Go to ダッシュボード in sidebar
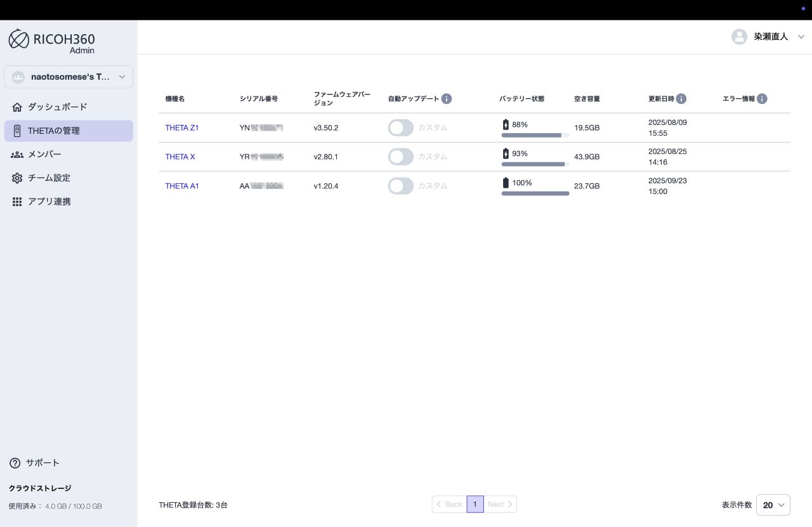Screen dimensions: 812x527 pos(57,107)
